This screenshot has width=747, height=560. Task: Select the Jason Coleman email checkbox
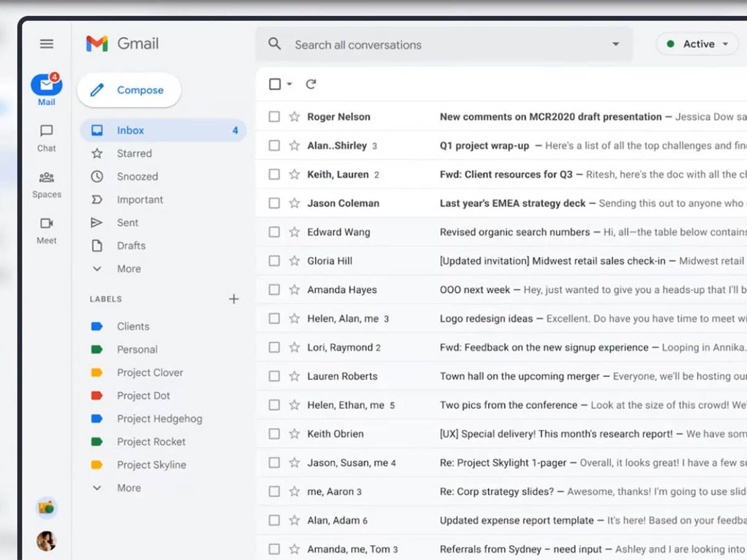[274, 203]
